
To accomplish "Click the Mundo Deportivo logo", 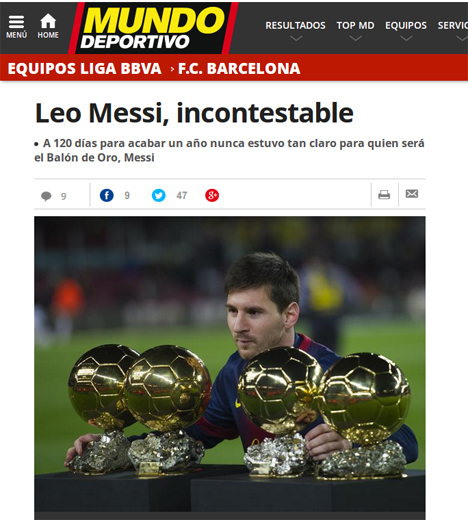I will click(x=153, y=28).
